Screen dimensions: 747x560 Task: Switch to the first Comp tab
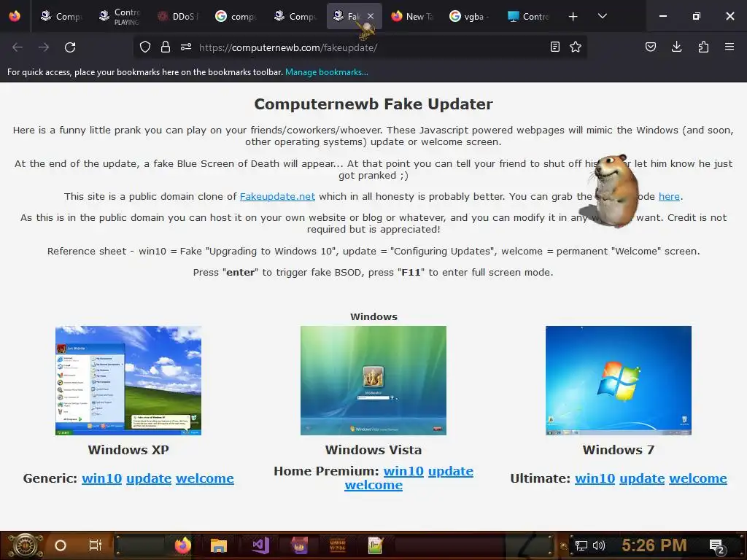tap(62, 16)
